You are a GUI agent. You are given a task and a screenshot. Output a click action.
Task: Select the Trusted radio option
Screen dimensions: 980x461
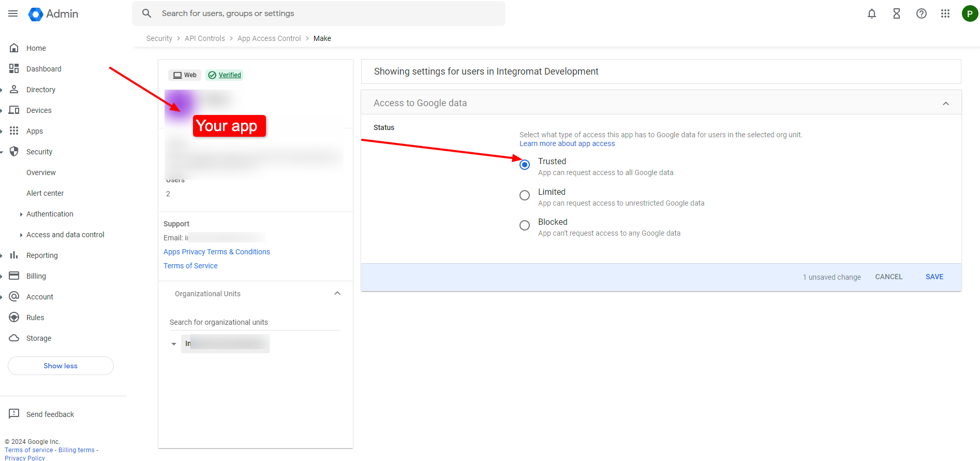(525, 165)
